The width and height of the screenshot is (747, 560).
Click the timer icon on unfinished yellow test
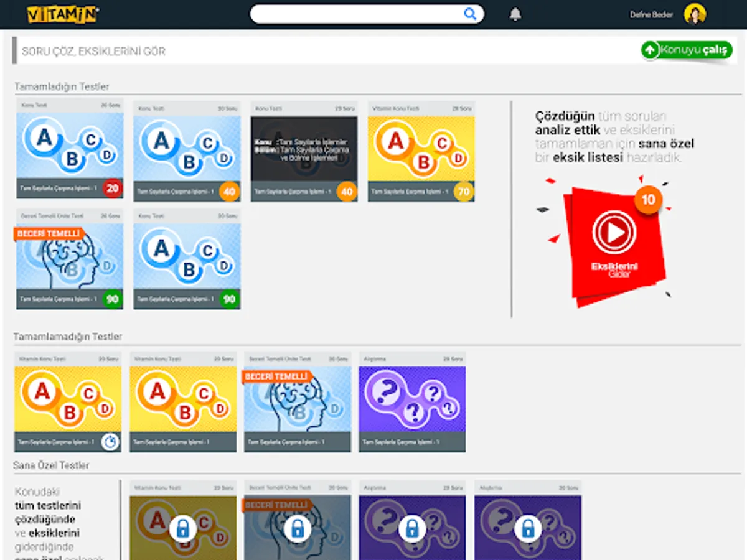coord(110,442)
